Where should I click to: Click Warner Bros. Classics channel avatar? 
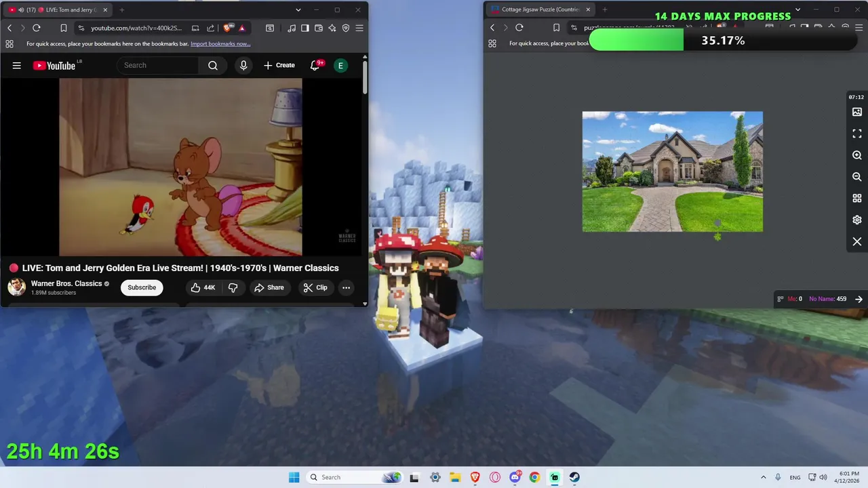[x=17, y=287]
